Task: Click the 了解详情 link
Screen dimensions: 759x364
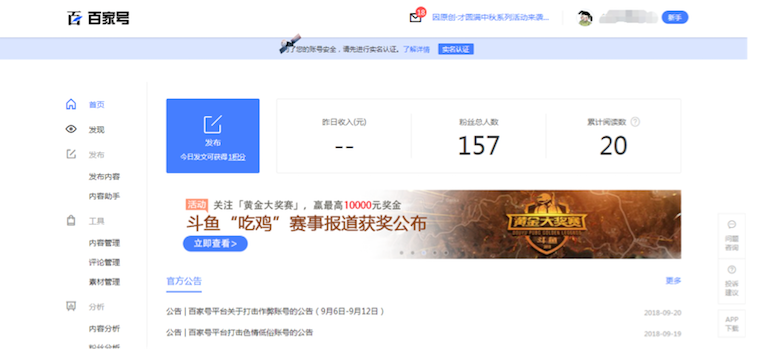Action: (416, 49)
